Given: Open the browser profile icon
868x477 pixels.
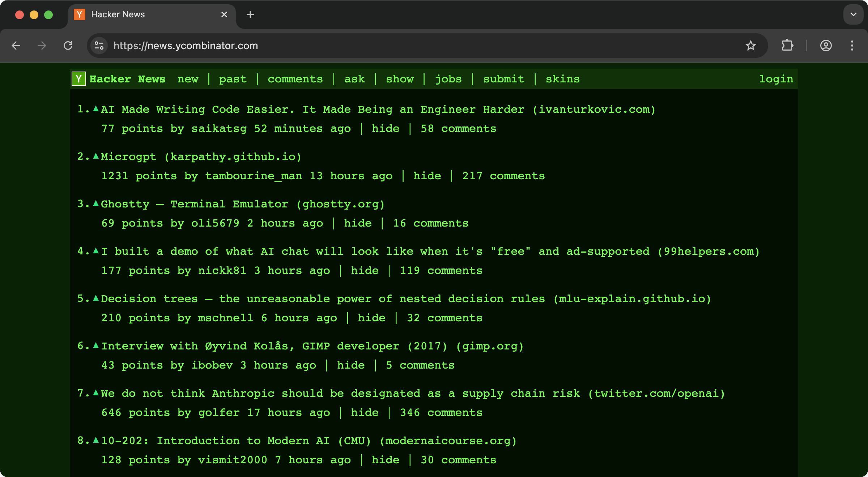Looking at the screenshot, I should tap(826, 46).
